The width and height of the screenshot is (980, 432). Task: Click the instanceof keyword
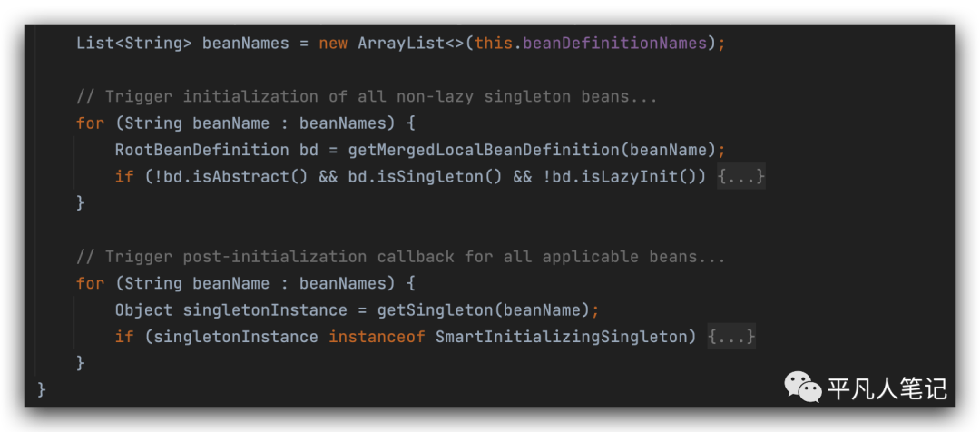(x=377, y=337)
